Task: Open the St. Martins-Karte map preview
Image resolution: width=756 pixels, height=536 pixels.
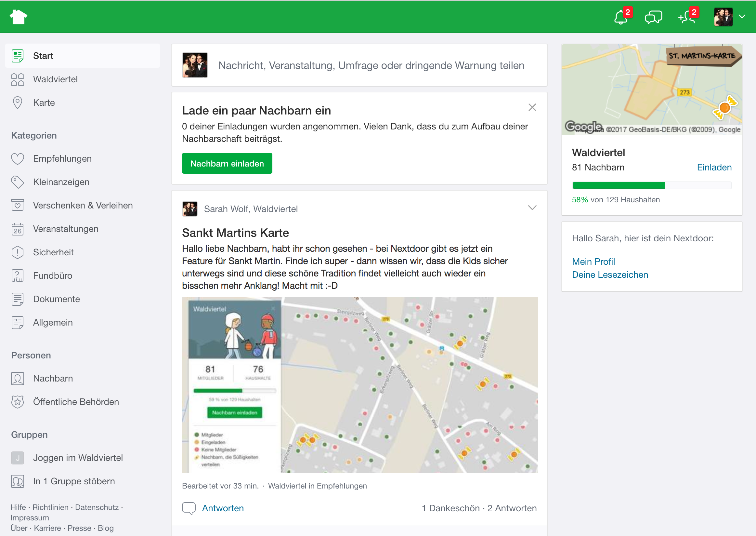Action: [x=652, y=89]
